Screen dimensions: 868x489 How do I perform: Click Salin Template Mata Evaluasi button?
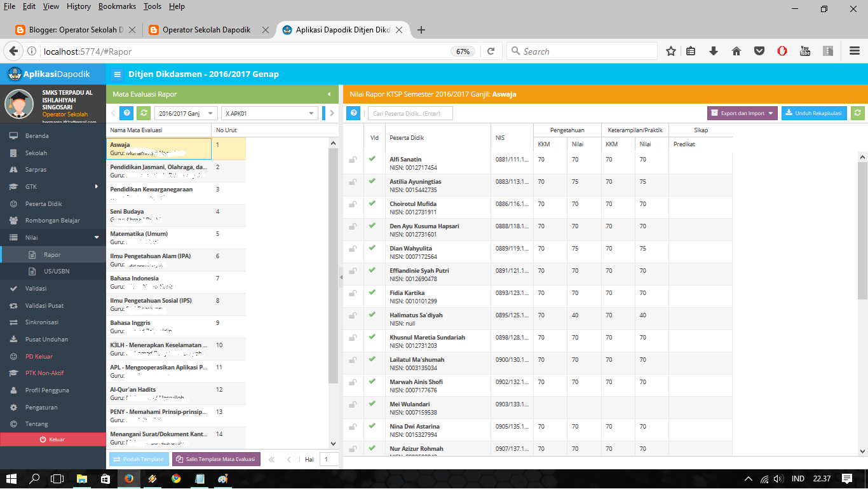click(216, 459)
